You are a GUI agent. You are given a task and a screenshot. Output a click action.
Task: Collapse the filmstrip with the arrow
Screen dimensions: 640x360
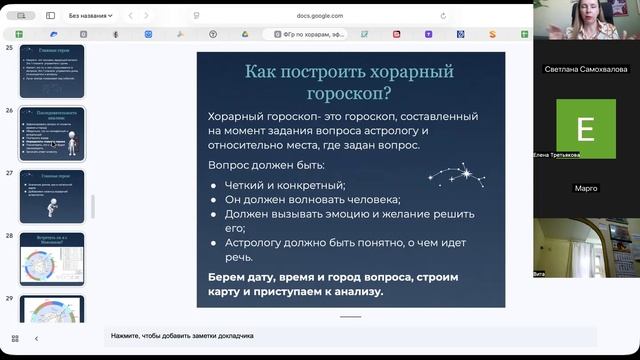click(x=36, y=338)
